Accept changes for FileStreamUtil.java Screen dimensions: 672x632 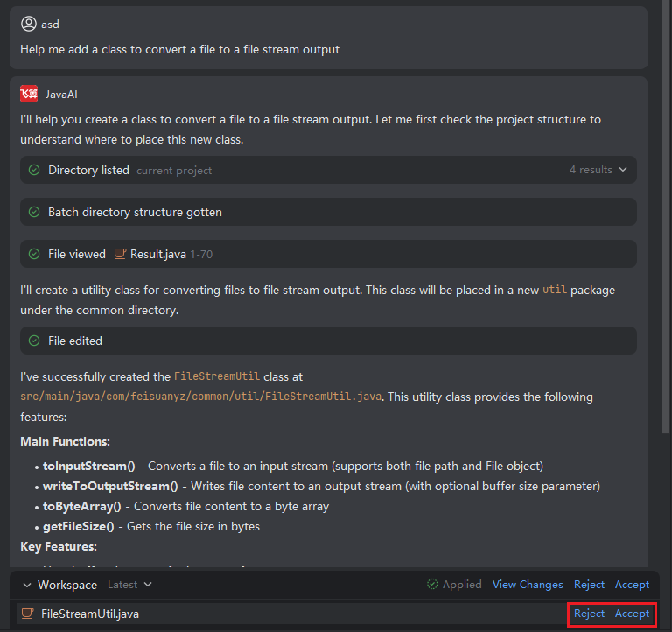[x=632, y=614]
